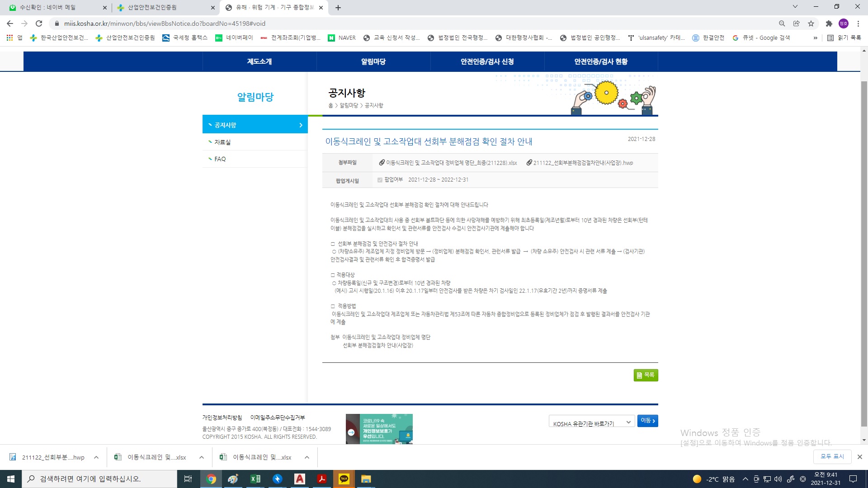868x488 pixels.
Task: Open KakaoTalk from the taskbar
Action: (x=344, y=479)
